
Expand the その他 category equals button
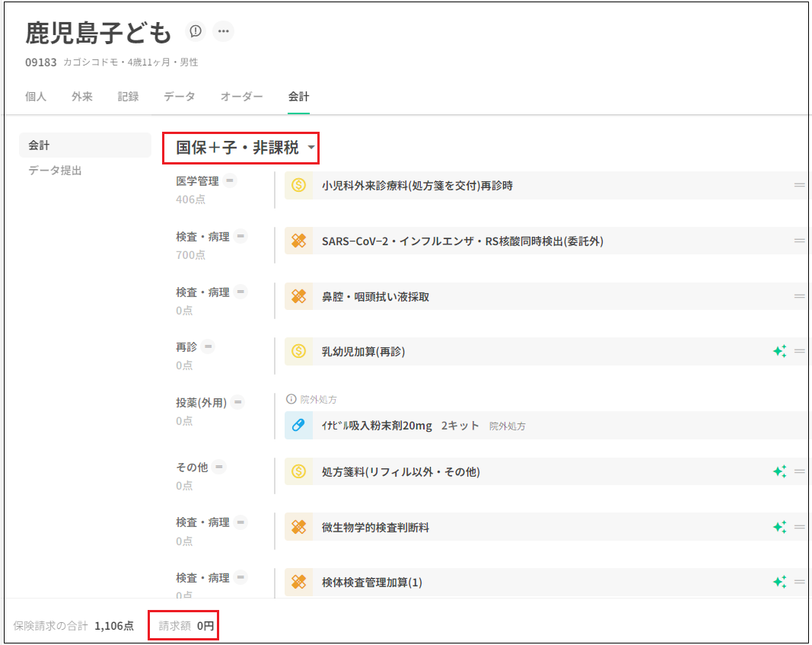[219, 467]
